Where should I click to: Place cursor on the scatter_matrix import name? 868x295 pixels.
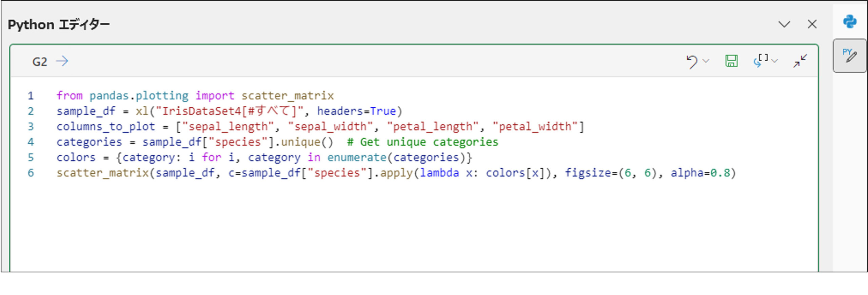[288, 96]
